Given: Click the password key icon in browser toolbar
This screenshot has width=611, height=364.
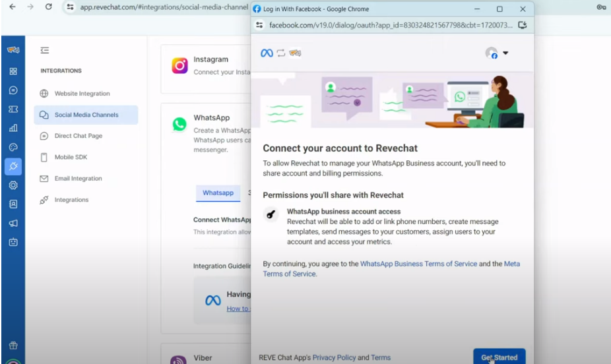Looking at the screenshot, I should coord(601,7).
